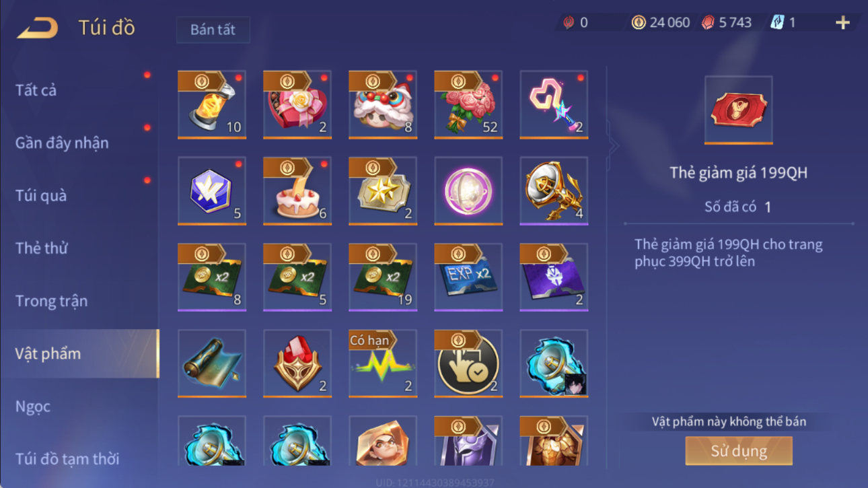Select the treasure map scroll item
868x488 pixels.
(212, 363)
